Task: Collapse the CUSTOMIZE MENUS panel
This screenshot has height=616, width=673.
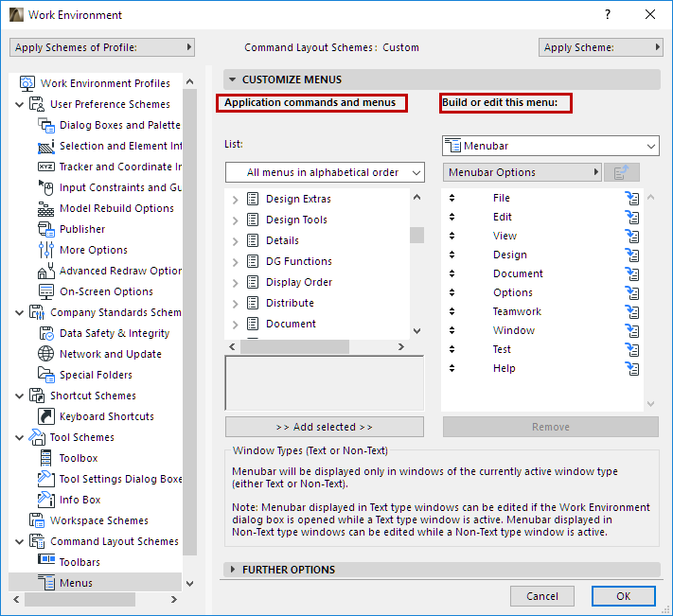Action: (x=232, y=79)
